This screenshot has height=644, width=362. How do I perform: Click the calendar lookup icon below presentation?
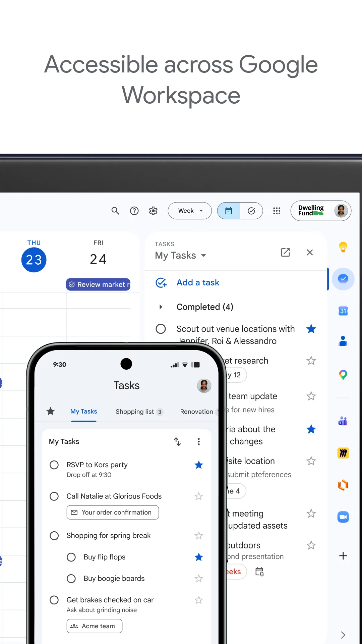tap(259, 572)
